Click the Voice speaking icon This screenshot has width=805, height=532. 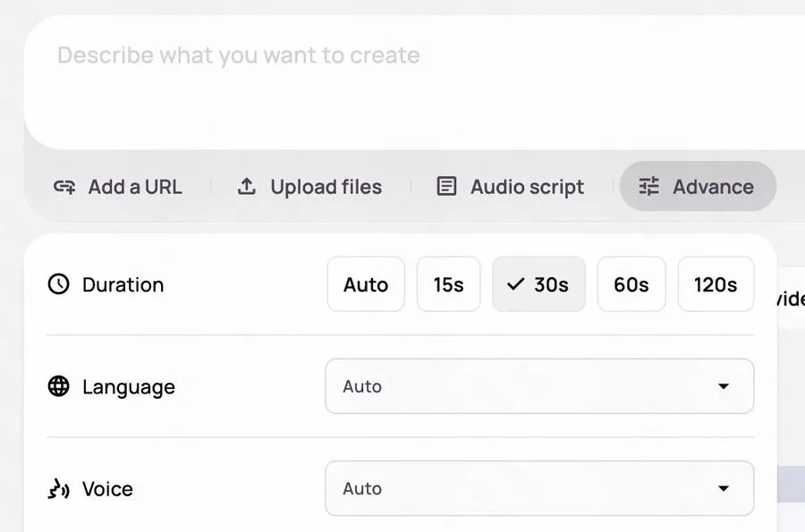(x=58, y=489)
